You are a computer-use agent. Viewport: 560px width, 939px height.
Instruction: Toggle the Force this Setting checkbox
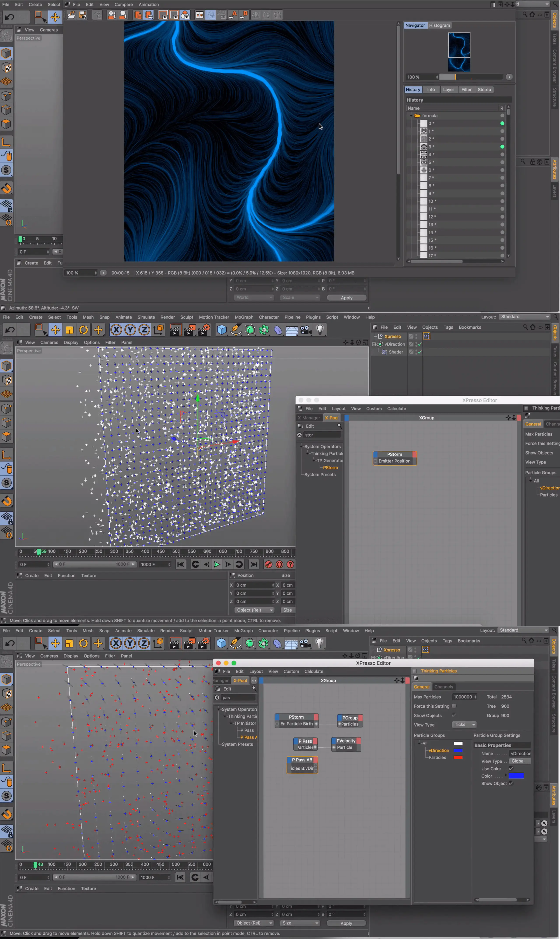[x=454, y=706]
